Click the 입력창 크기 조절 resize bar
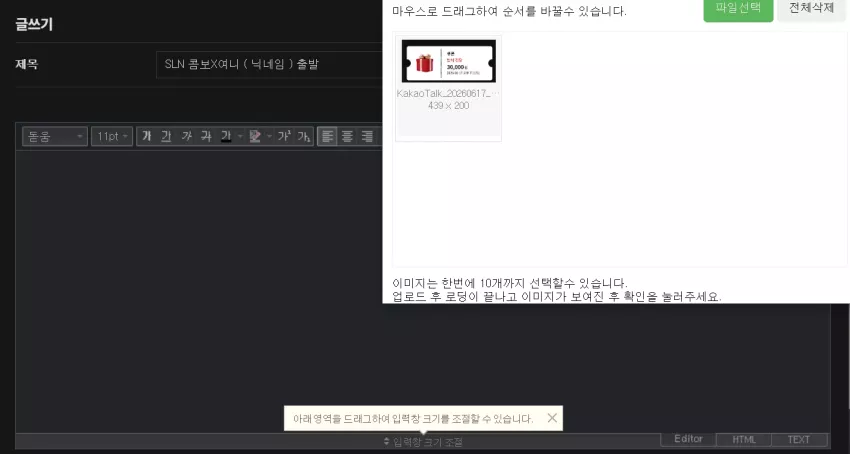 click(423, 442)
